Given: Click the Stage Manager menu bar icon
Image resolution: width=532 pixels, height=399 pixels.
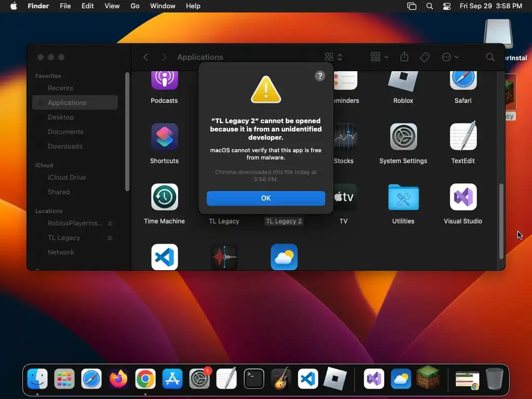Looking at the screenshot, I should tap(411, 6).
